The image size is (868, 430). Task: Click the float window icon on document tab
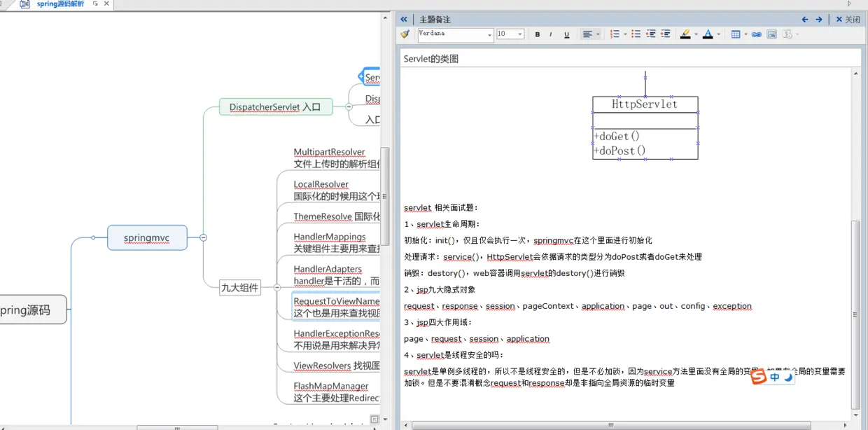(95, 4)
